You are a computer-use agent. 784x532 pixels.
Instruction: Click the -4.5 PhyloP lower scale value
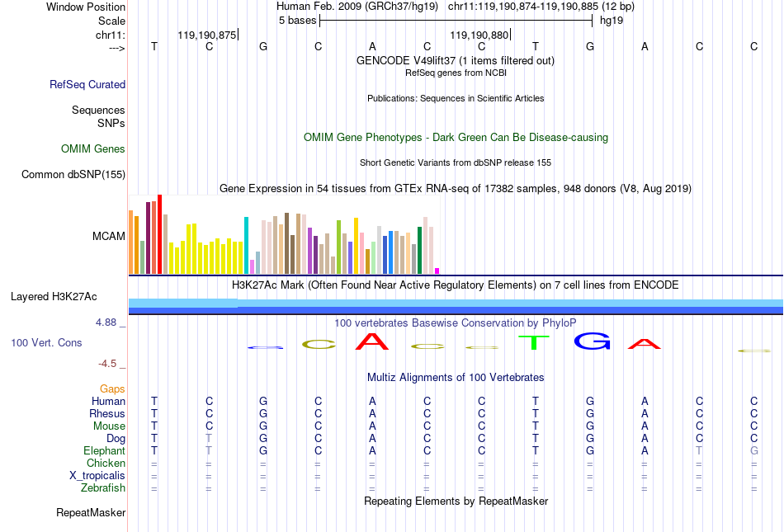107,364
